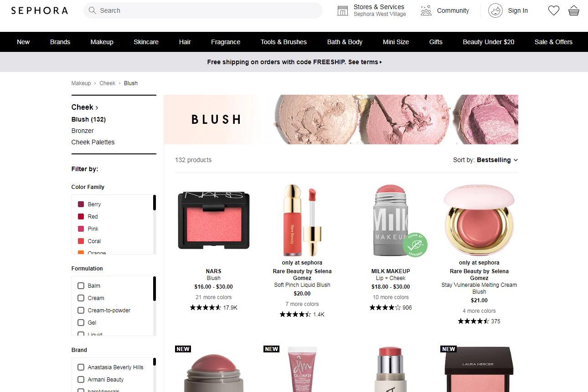588x392 pixels.
Task: Select the Coral color family swatch
Action: (x=81, y=241)
